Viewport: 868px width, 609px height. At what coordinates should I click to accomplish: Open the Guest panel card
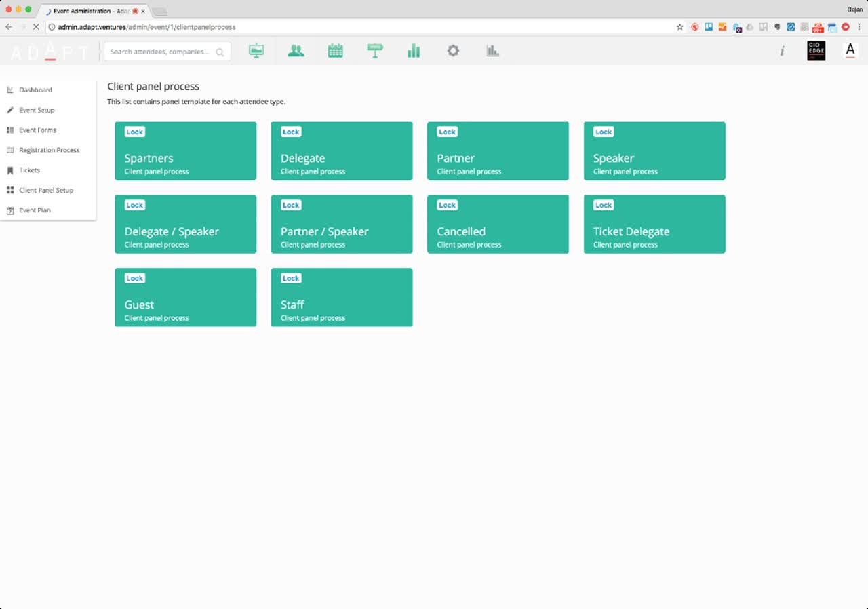[x=186, y=298]
